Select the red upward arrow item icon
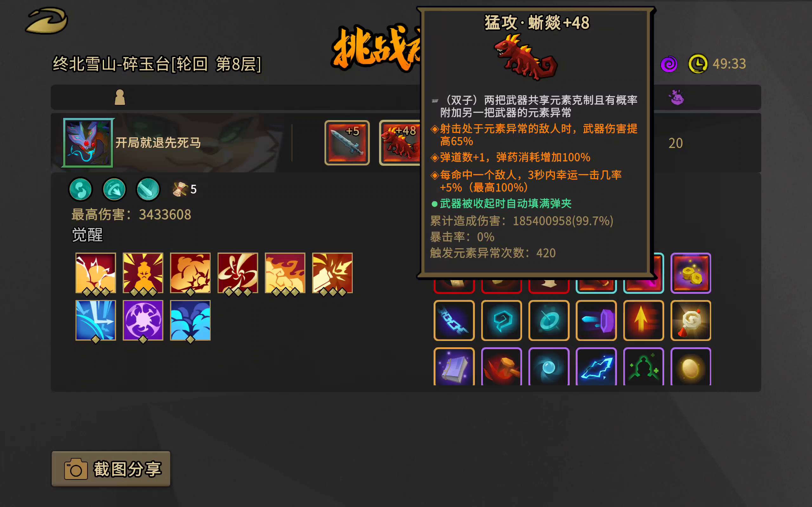 pyautogui.click(x=643, y=320)
